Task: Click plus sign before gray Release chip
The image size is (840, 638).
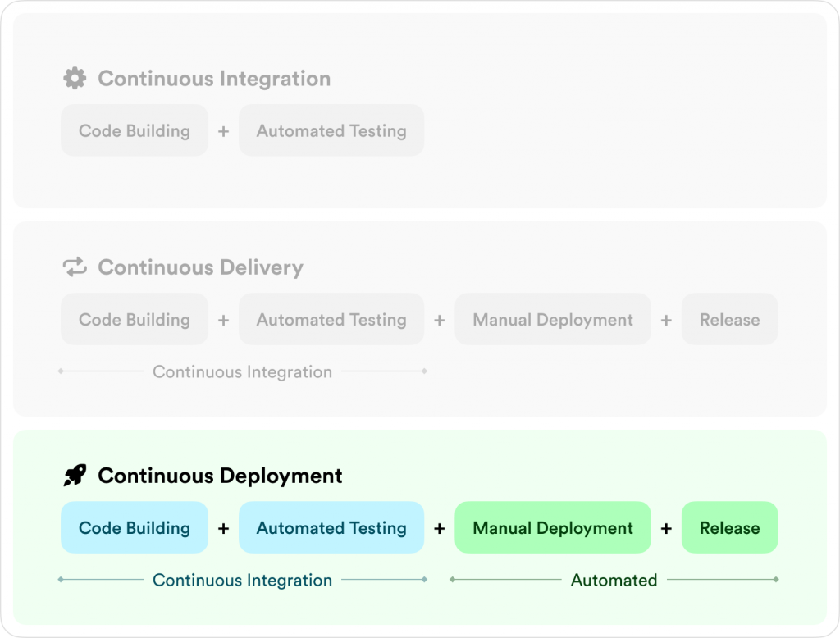Action: pos(666,320)
